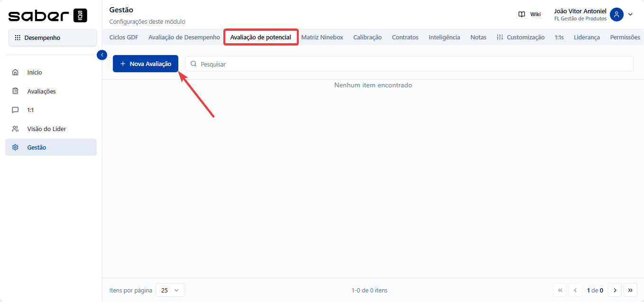Click the Saber logo
Viewport: 644px width, 302px height.
(48, 15)
